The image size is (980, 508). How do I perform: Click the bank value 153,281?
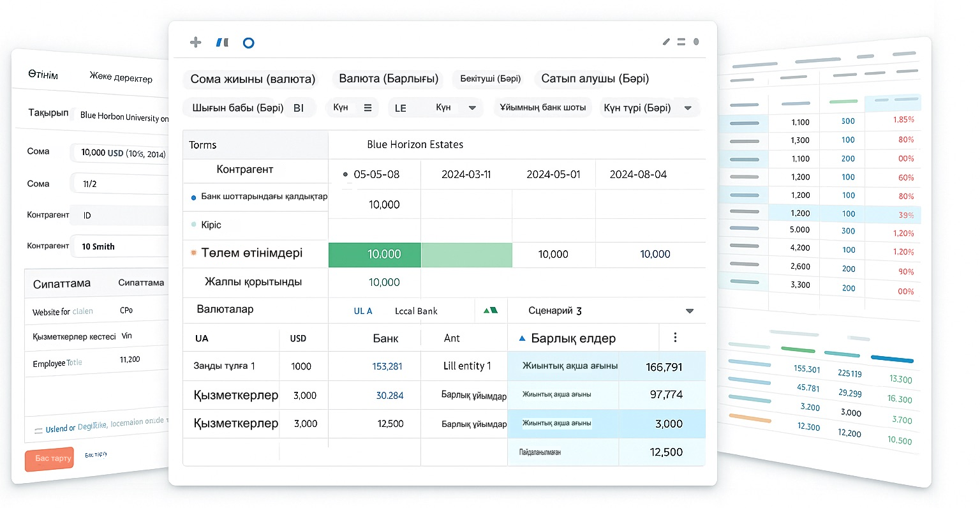coord(387,366)
